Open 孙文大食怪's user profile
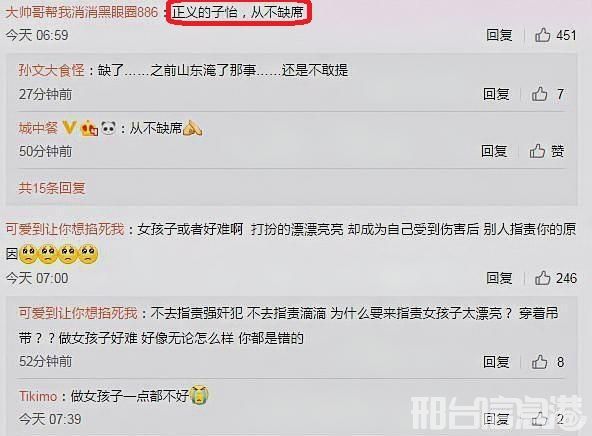Viewport: 592px width, 436px height. tap(52, 70)
